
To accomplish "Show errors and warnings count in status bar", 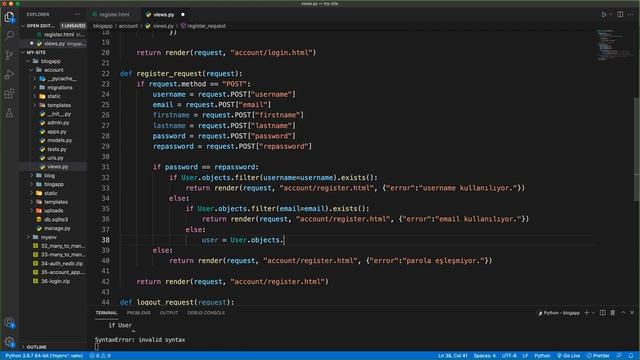I will [100, 356].
